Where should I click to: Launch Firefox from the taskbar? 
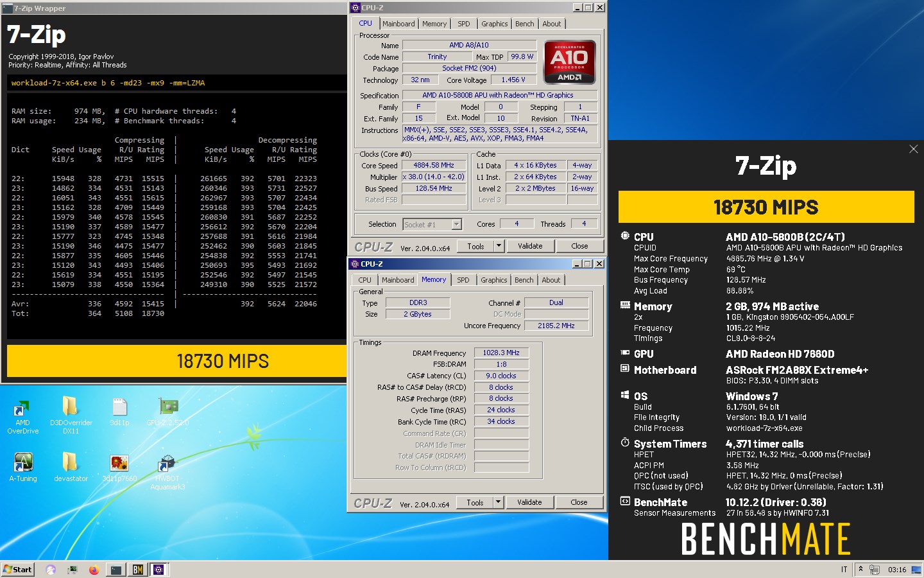pyautogui.click(x=94, y=569)
